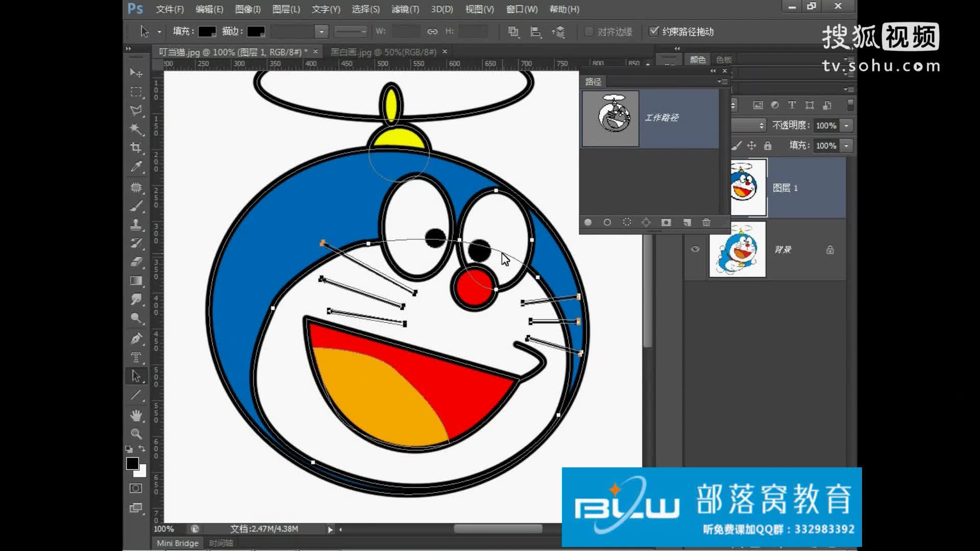Open the 时间轴 tab
Screen dimensions: 980x551
pyautogui.click(x=220, y=543)
